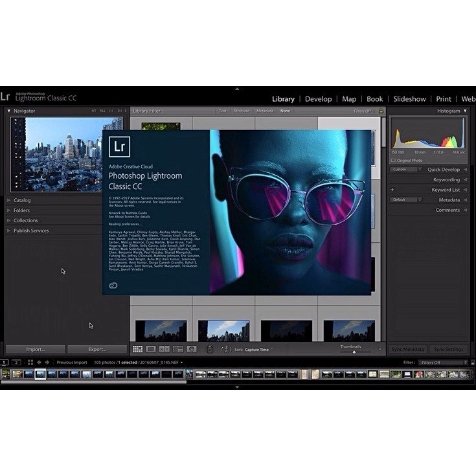Image resolution: width=476 pixels, height=476 pixels.
Task: Go back with the left arrow
Action: (39, 362)
